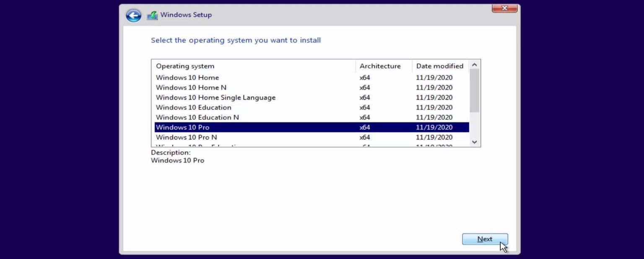Viewport: 644px width, 259px height.
Task: Select Windows 10 Education edition
Action: [x=193, y=107]
